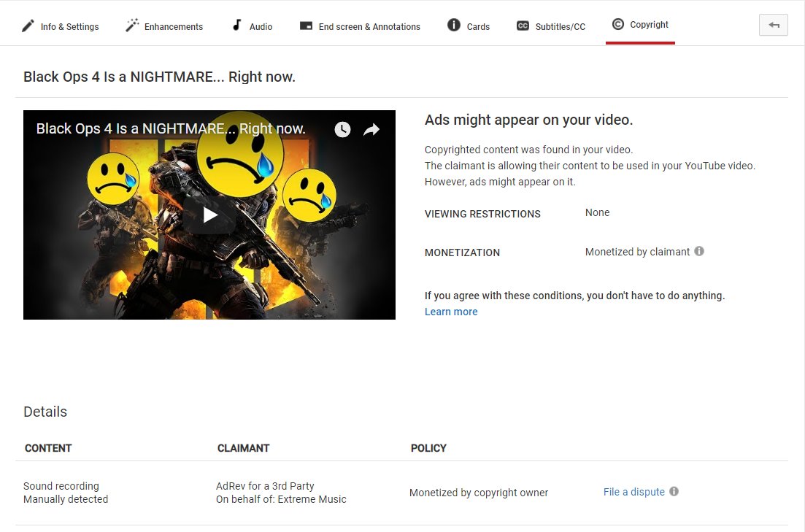Click the video title overlay in player
The image size is (805, 532).
click(x=171, y=128)
